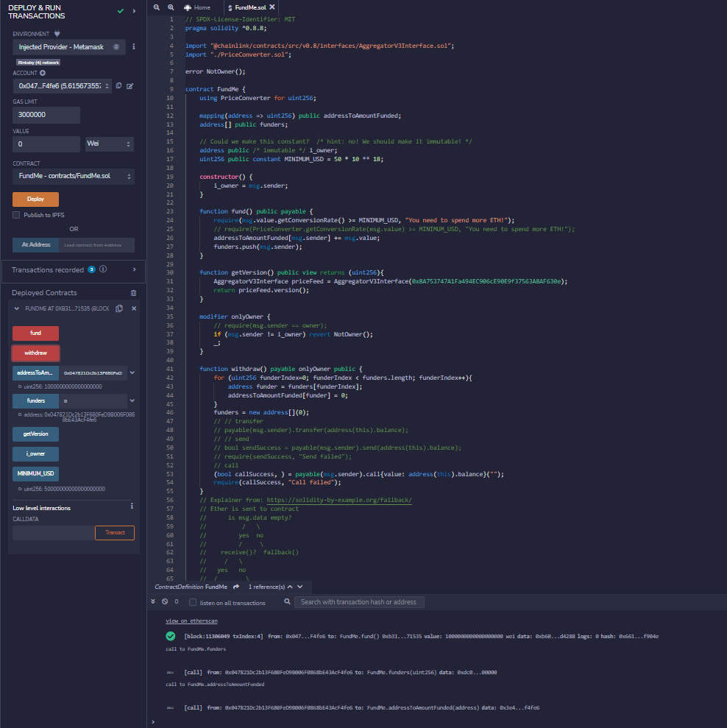Click the green success icon of fund transaction

click(x=171, y=636)
